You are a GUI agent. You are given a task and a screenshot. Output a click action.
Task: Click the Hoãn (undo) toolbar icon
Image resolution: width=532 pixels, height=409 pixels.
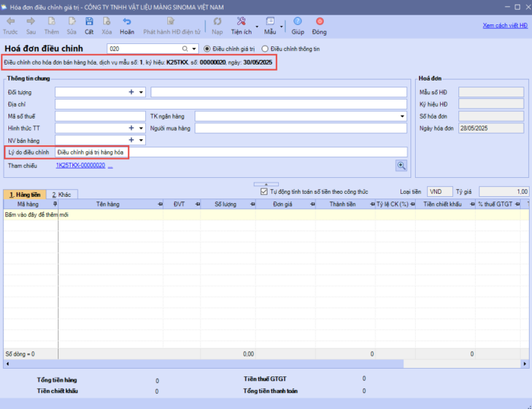(126, 23)
